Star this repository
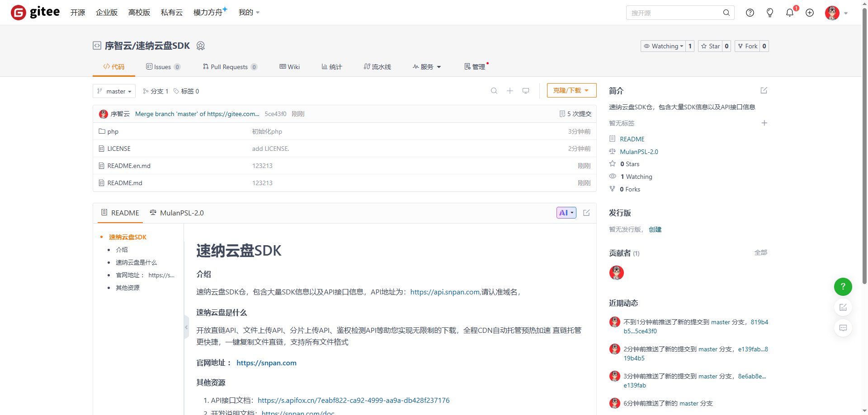Image resolution: width=868 pixels, height=415 pixels. click(710, 46)
